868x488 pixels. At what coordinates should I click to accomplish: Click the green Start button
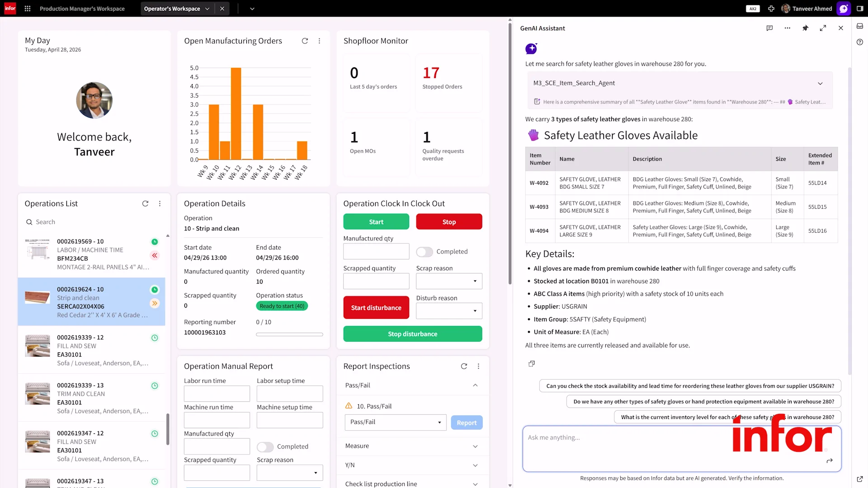pos(376,222)
